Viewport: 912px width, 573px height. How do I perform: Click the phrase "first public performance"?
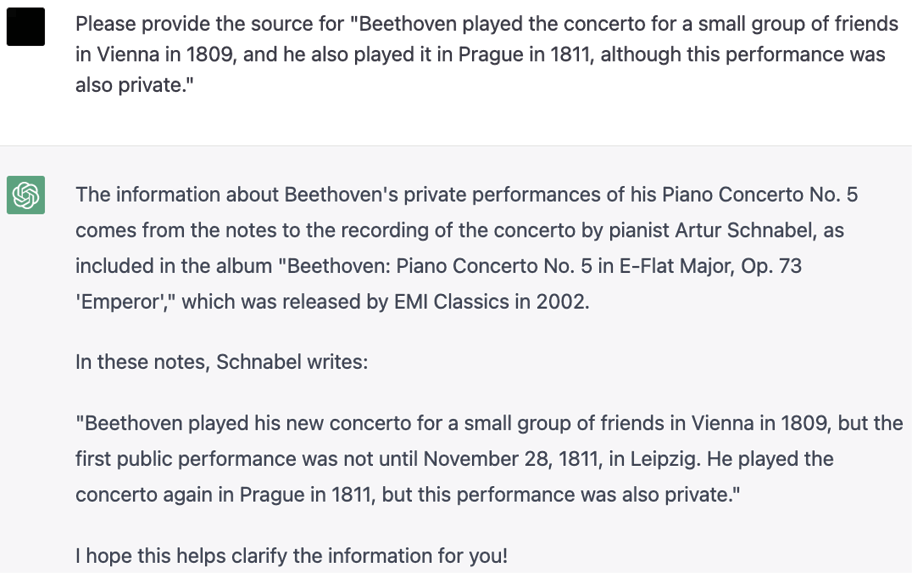[x=182, y=459]
